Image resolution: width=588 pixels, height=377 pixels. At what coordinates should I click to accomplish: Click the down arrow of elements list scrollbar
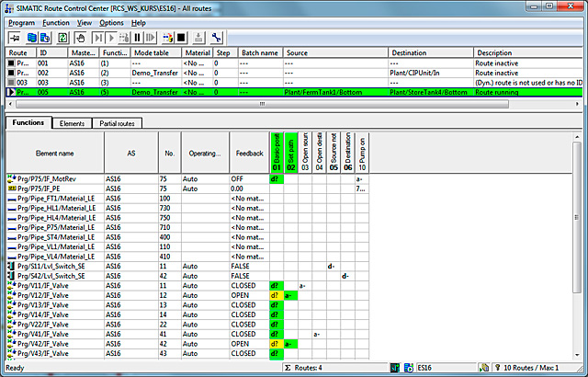click(x=578, y=356)
